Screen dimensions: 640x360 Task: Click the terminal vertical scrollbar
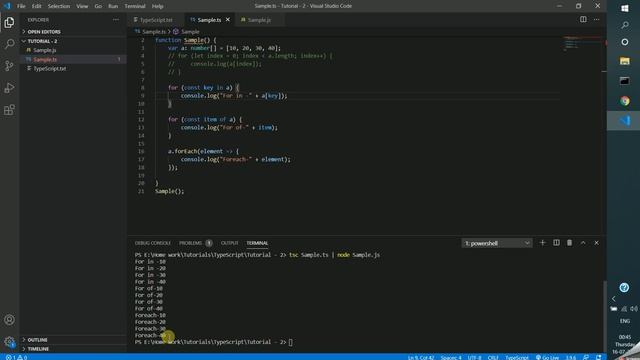point(604,316)
